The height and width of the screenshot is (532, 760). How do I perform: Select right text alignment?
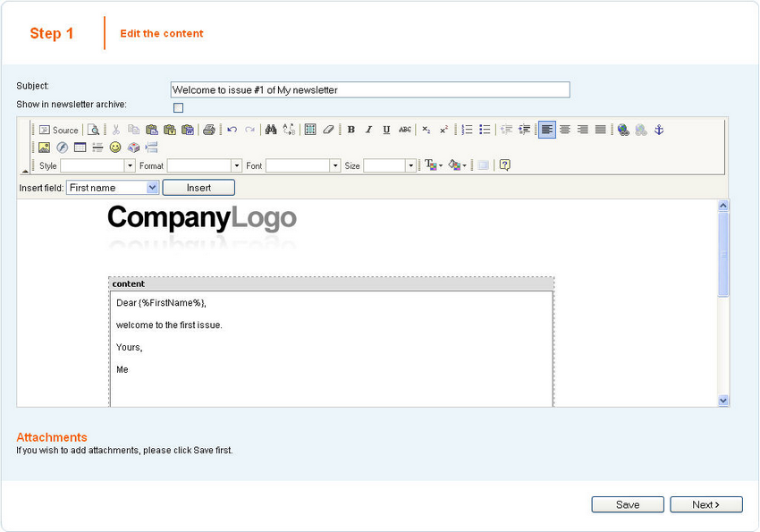[x=583, y=130]
